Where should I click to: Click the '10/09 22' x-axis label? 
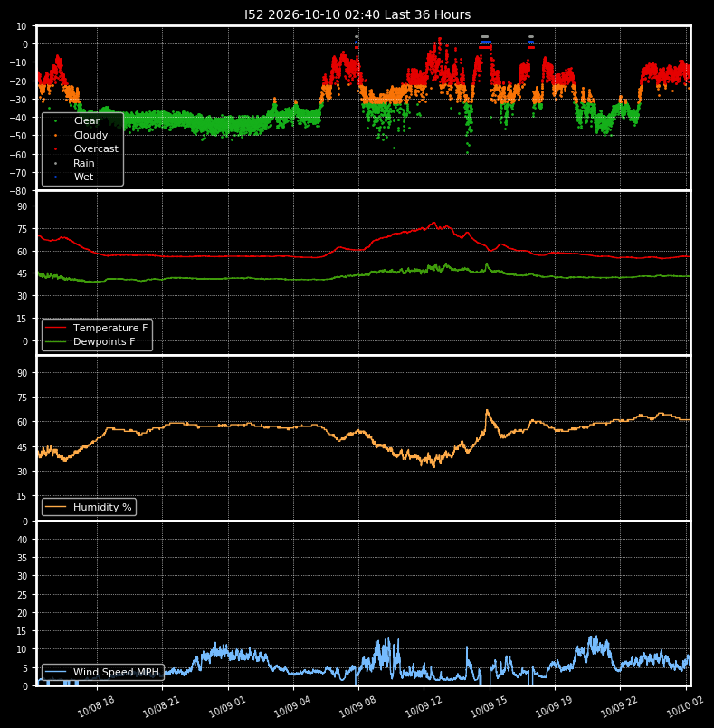click(620, 706)
